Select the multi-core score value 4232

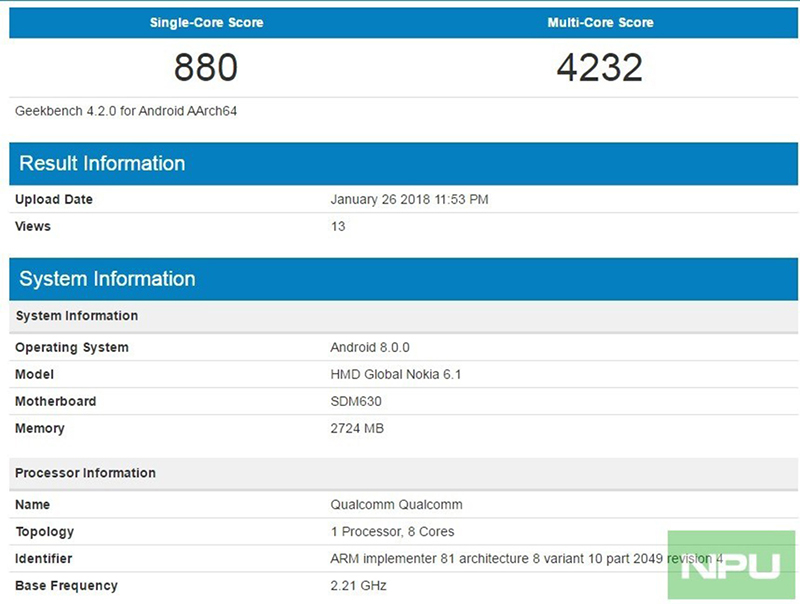pyautogui.click(x=600, y=67)
